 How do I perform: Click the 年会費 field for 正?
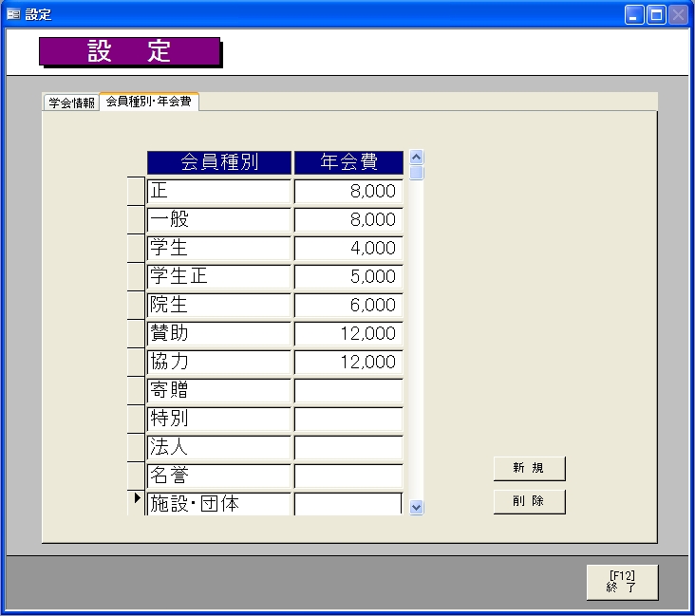coord(348,191)
